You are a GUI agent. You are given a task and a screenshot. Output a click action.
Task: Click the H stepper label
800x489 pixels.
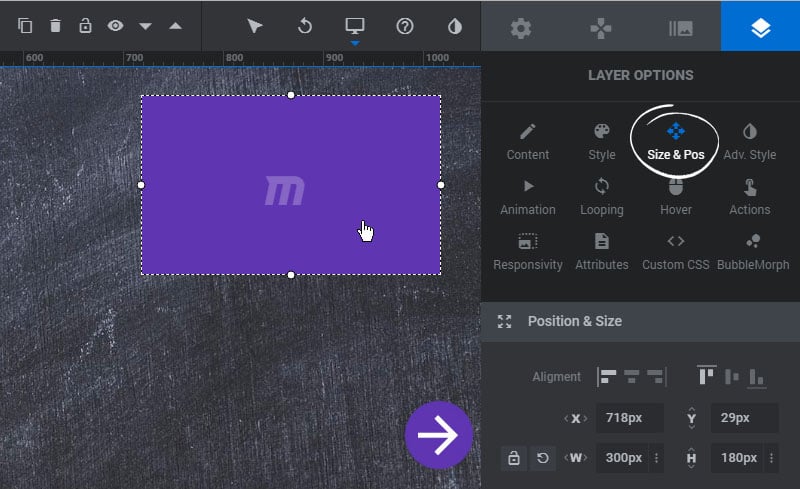[691, 458]
